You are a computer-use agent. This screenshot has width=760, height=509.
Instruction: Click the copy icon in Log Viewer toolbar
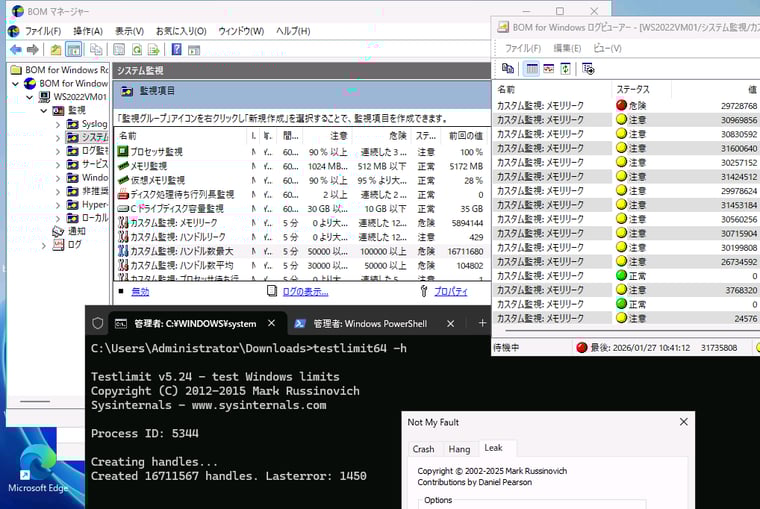pyautogui.click(x=507, y=68)
